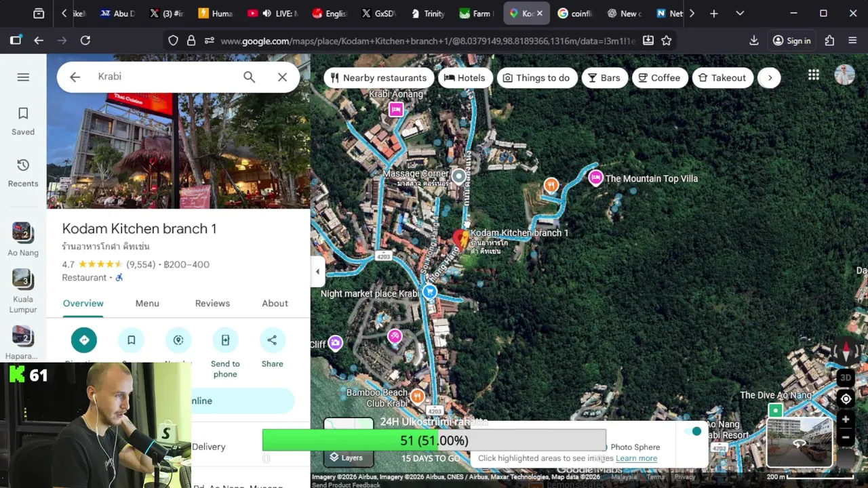Go back in browser history
The image size is (868, 488).
tap(39, 41)
